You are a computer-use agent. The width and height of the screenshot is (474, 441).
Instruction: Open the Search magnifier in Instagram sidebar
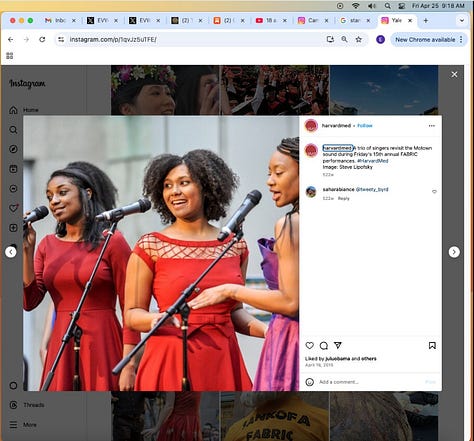pos(13,130)
